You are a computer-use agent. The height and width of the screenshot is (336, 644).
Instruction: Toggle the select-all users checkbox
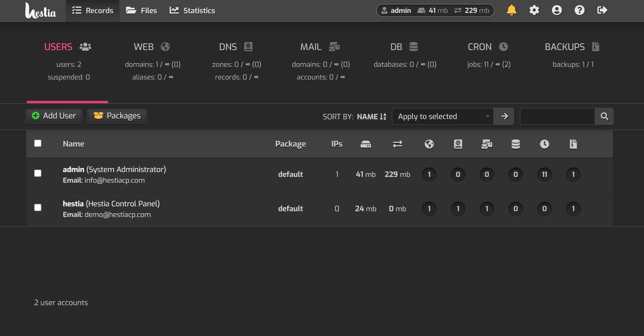[38, 143]
